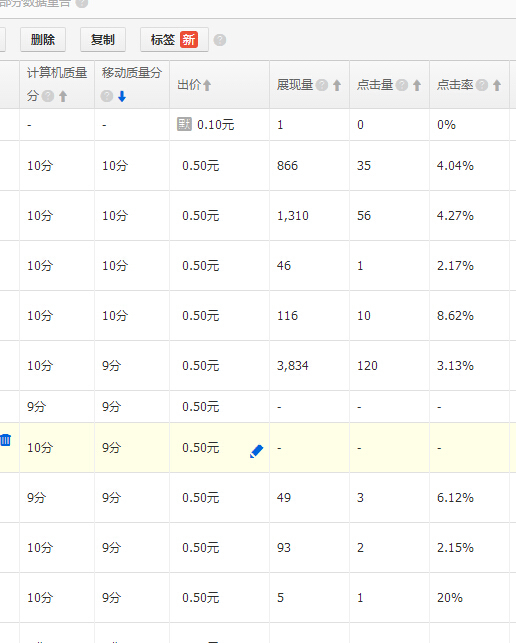Click help icon under 移动质量分 header
The image size is (516, 643).
[x=107, y=96]
